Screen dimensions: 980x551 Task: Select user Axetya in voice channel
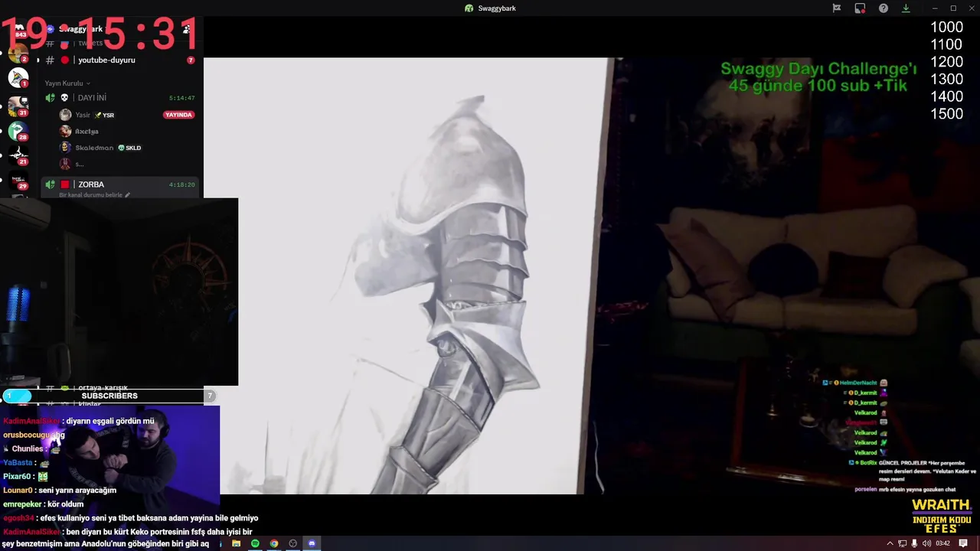pos(87,131)
